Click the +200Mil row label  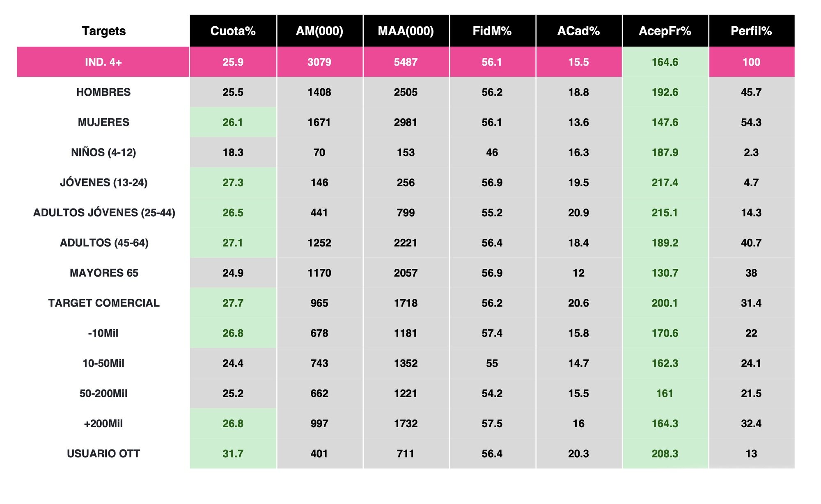103,424
